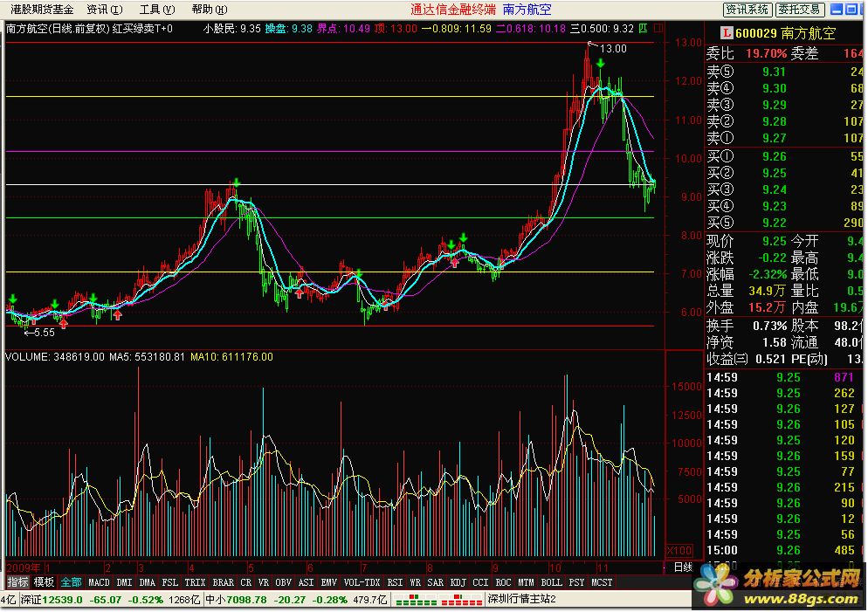Switch indicator to CR

(x=245, y=582)
